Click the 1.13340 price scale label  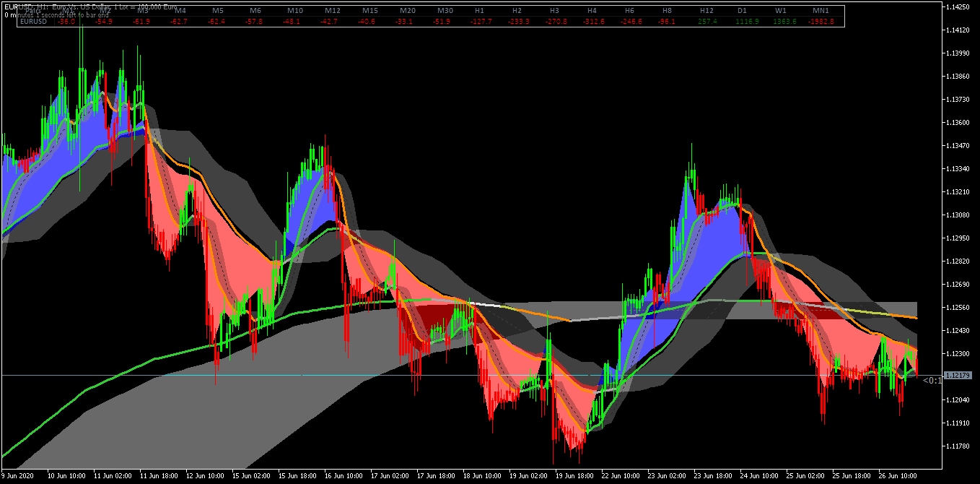956,169
